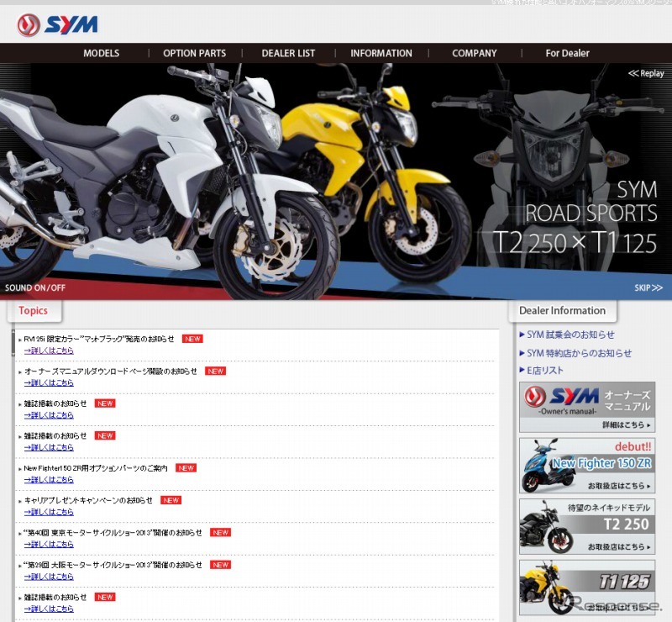Open the INFORMATION menu
This screenshot has width=672, height=622.
pos(381,53)
